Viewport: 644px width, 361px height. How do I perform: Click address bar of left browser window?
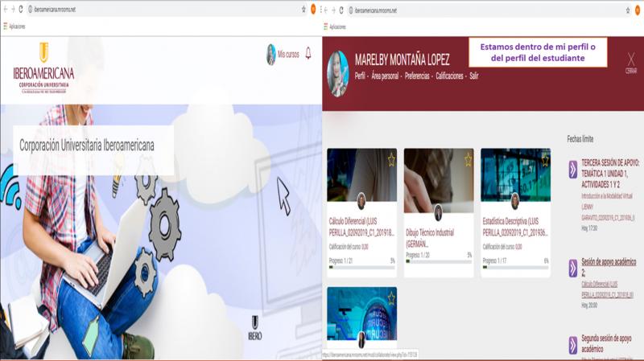[x=164, y=9]
